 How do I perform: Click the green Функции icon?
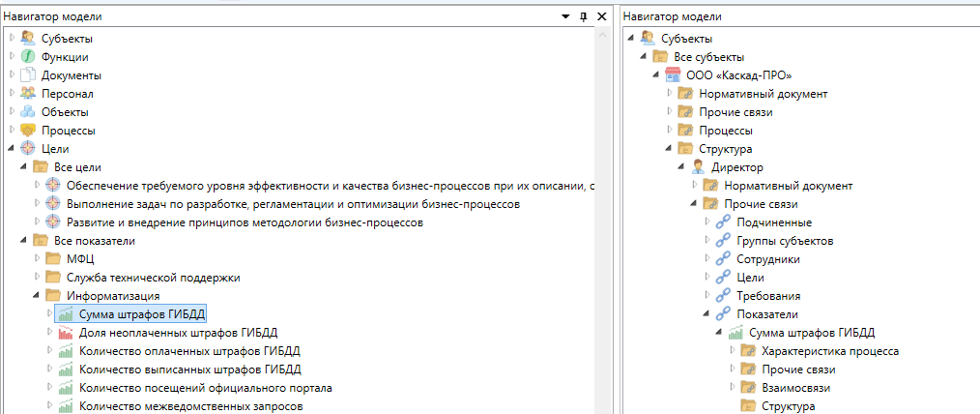[x=28, y=57]
